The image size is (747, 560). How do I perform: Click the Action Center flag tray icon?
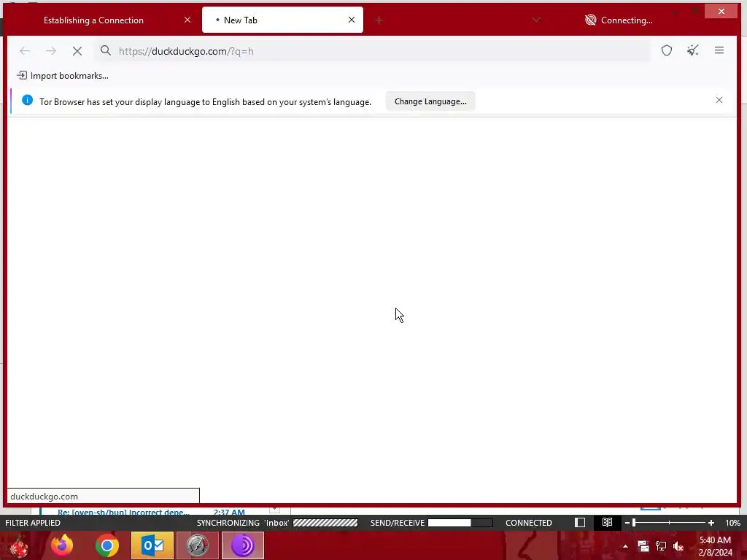tap(643, 546)
